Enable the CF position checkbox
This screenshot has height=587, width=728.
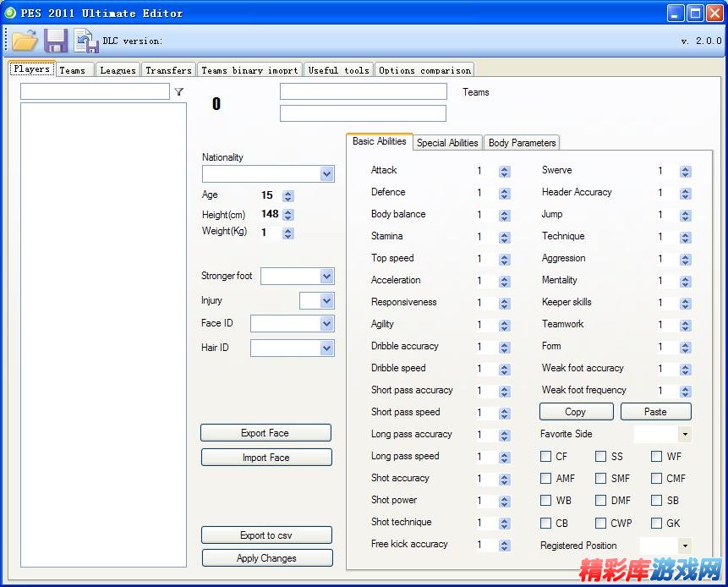pyautogui.click(x=546, y=457)
